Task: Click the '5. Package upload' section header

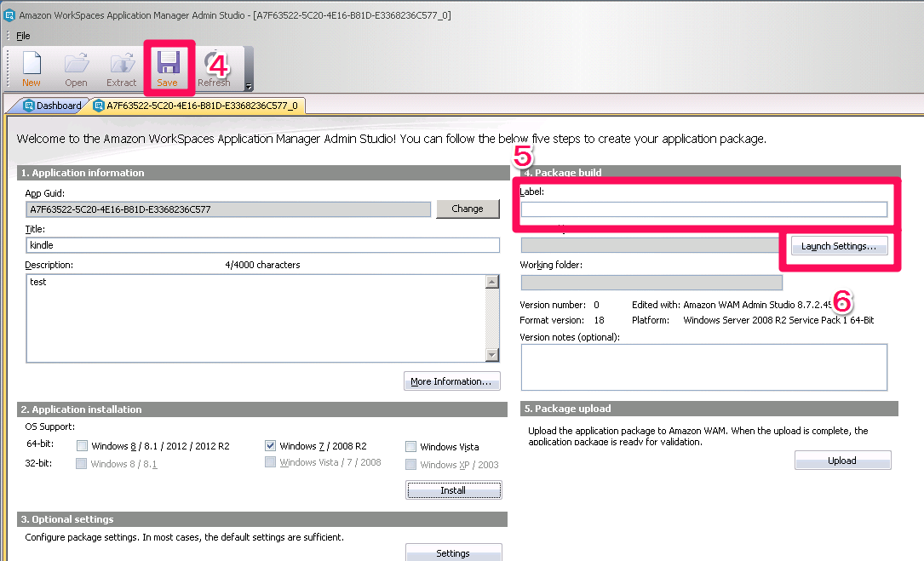Action: click(709, 409)
